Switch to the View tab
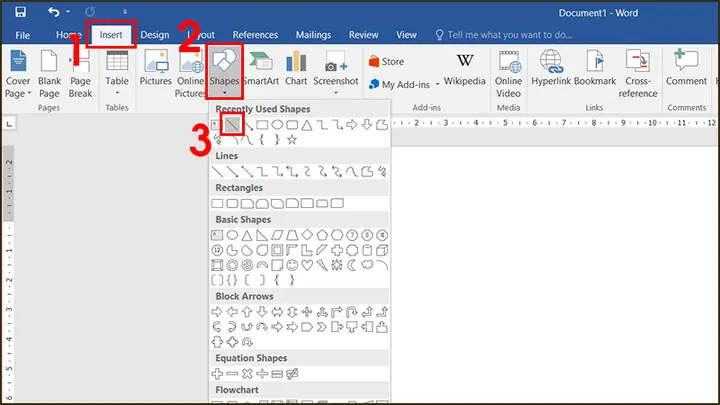The height and width of the screenshot is (405, 720). 406,35
